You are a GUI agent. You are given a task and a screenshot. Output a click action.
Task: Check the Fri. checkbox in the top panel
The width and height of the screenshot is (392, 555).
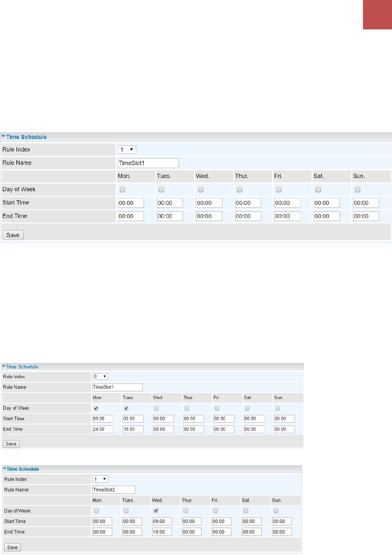(279, 189)
